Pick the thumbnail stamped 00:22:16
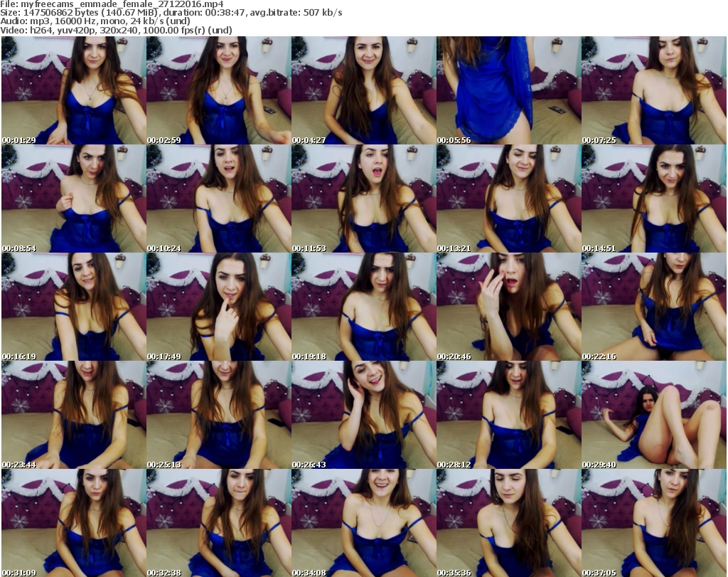Screen dimensions: 728x577 [653, 307]
